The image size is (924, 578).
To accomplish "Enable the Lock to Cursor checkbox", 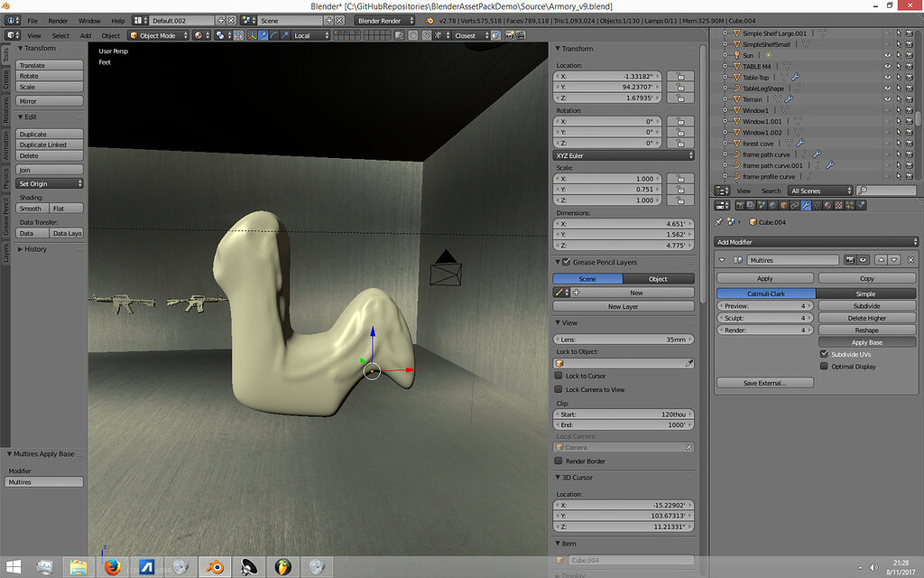I will [559, 376].
